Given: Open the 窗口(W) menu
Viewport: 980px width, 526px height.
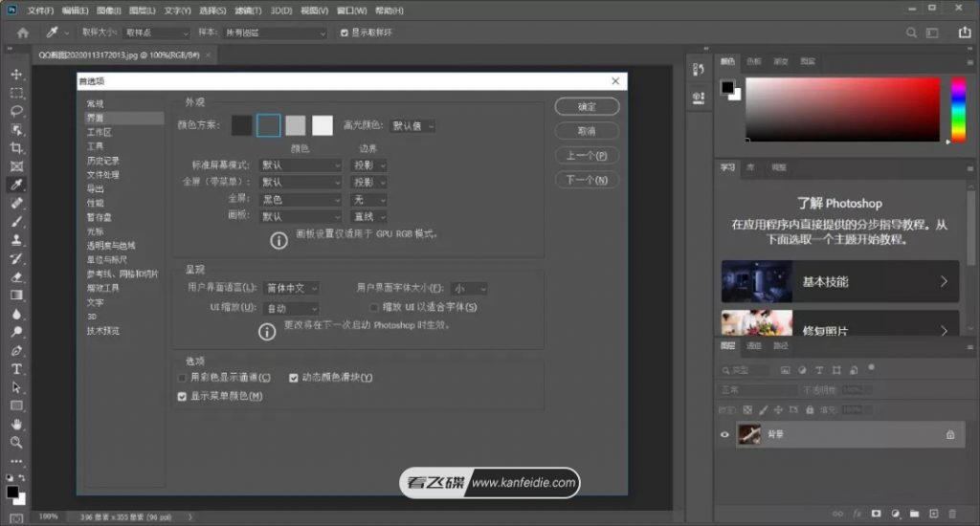Looking at the screenshot, I should pos(352,11).
